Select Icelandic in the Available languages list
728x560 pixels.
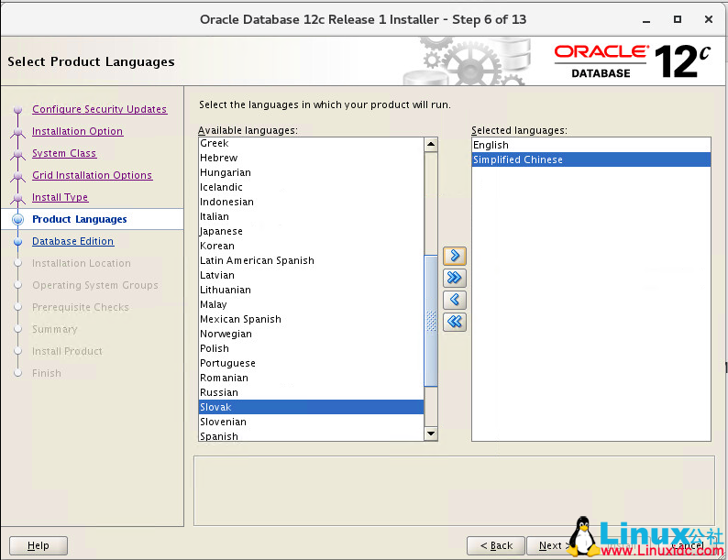tap(311, 188)
